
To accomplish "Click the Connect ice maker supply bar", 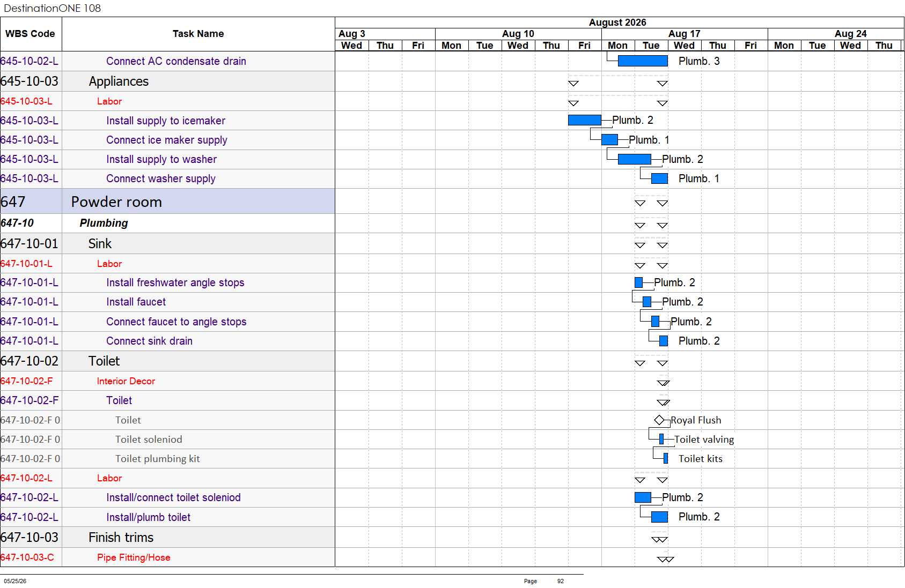I will click(x=609, y=140).
